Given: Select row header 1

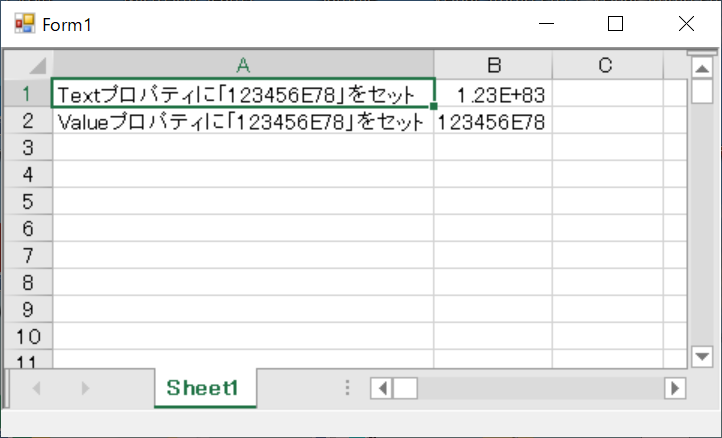Looking at the screenshot, I should click(x=28, y=93).
